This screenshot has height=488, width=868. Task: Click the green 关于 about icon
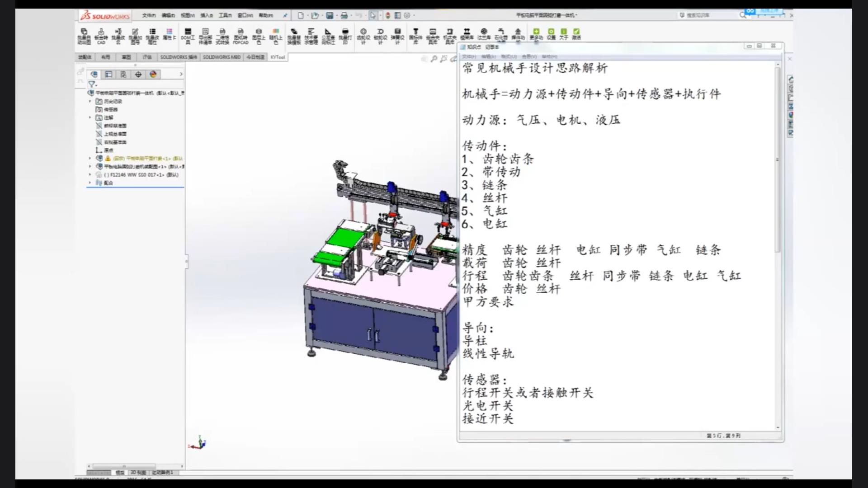tap(563, 34)
